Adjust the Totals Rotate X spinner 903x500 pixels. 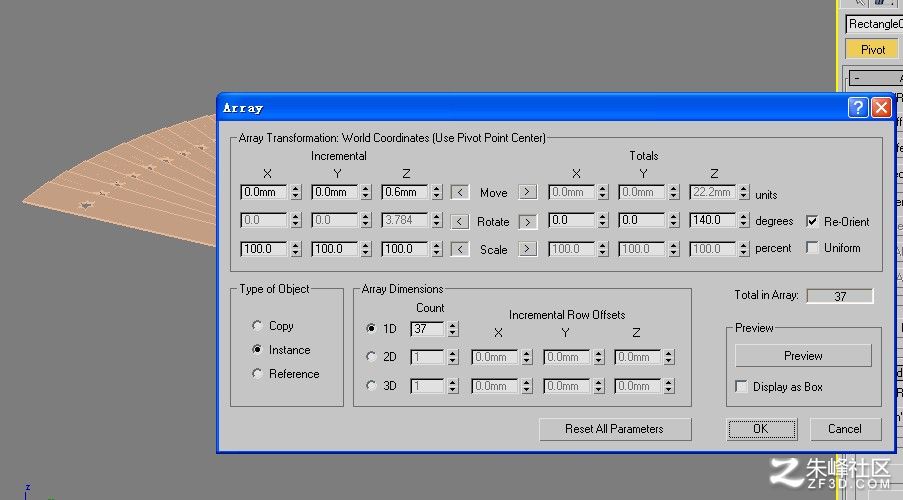tap(603, 220)
